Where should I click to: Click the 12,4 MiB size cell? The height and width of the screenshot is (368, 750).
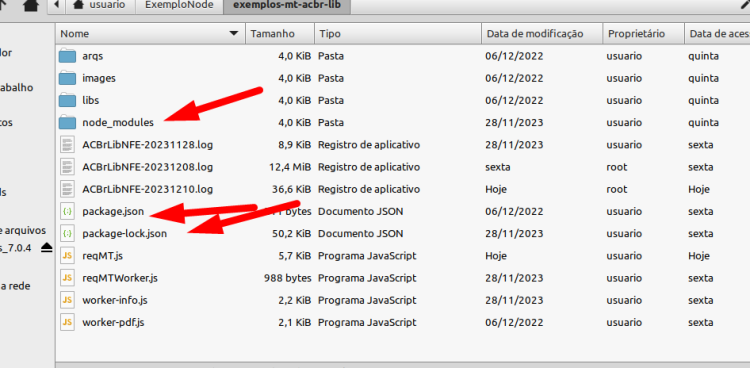[290, 167]
